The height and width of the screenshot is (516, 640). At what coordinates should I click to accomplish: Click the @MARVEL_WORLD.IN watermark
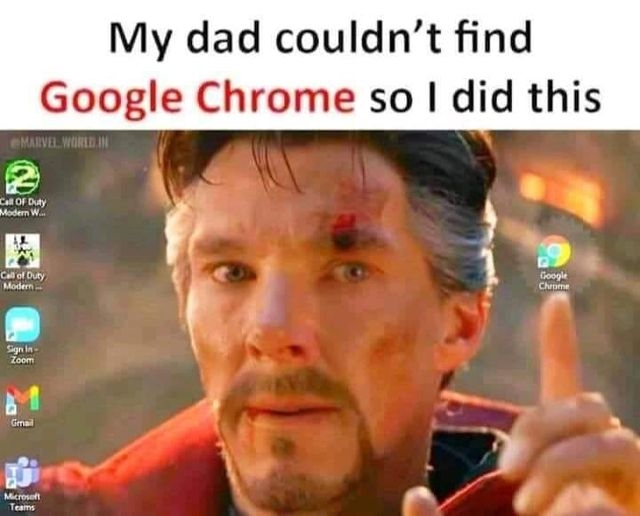(60, 143)
